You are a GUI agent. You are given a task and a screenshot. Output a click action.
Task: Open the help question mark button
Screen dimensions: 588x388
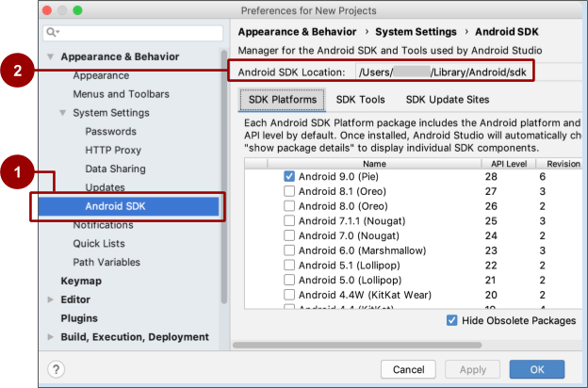(x=57, y=369)
